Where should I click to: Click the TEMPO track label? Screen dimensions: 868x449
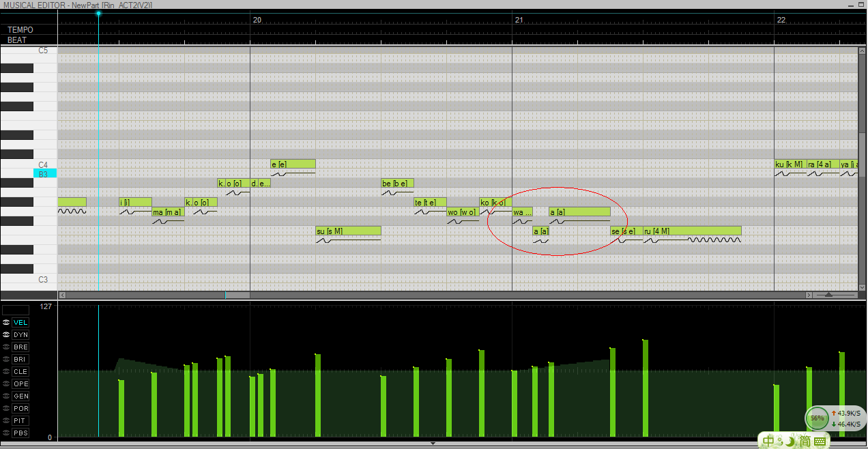point(20,30)
